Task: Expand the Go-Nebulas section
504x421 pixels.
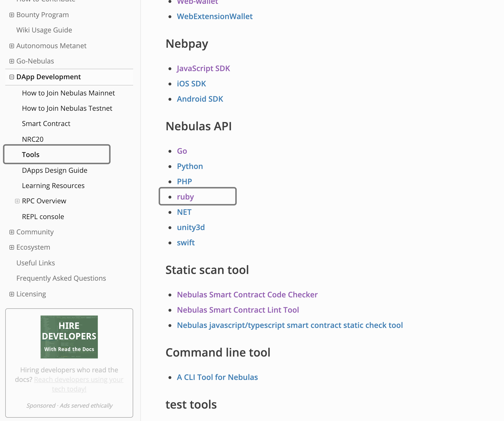Action: coord(12,61)
